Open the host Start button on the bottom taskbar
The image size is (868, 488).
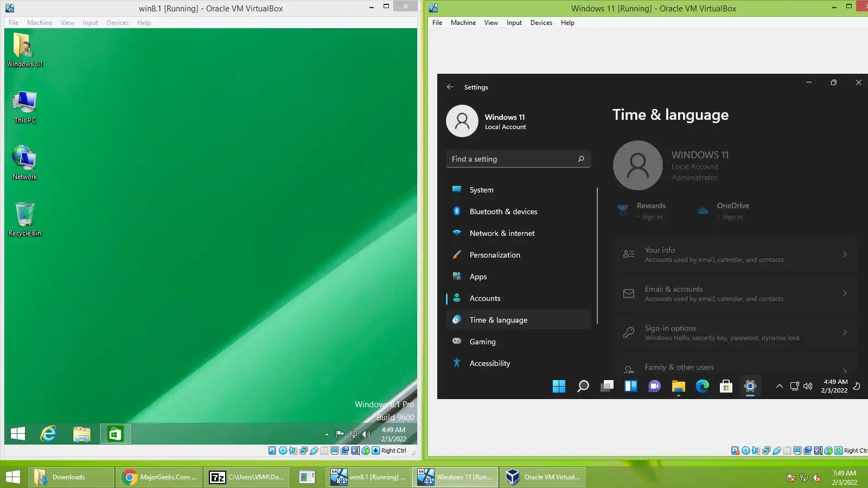(x=13, y=477)
